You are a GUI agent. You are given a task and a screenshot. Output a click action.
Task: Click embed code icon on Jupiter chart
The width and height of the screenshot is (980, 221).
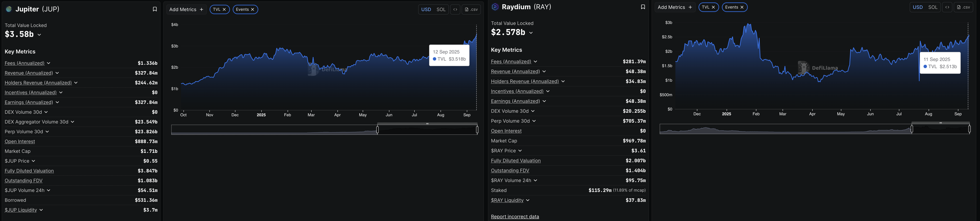pos(455,10)
